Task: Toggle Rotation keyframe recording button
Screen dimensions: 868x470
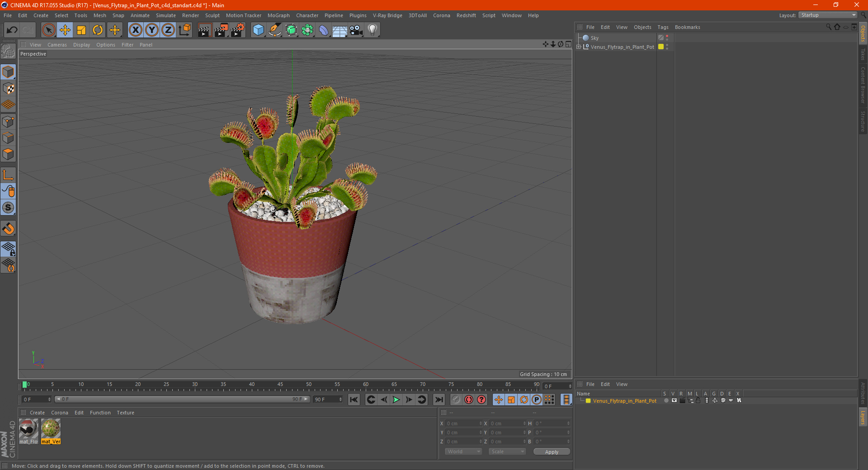Action: tap(524, 399)
